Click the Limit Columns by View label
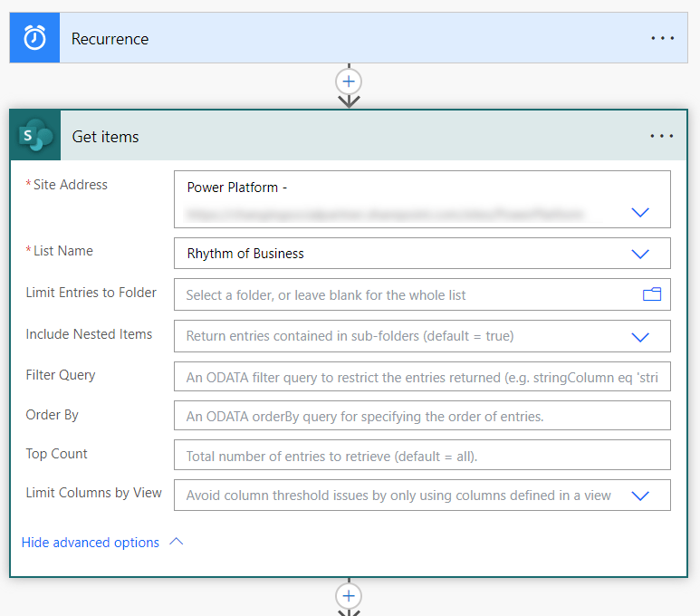Viewport: 700px width, 616px height. tap(94, 493)
